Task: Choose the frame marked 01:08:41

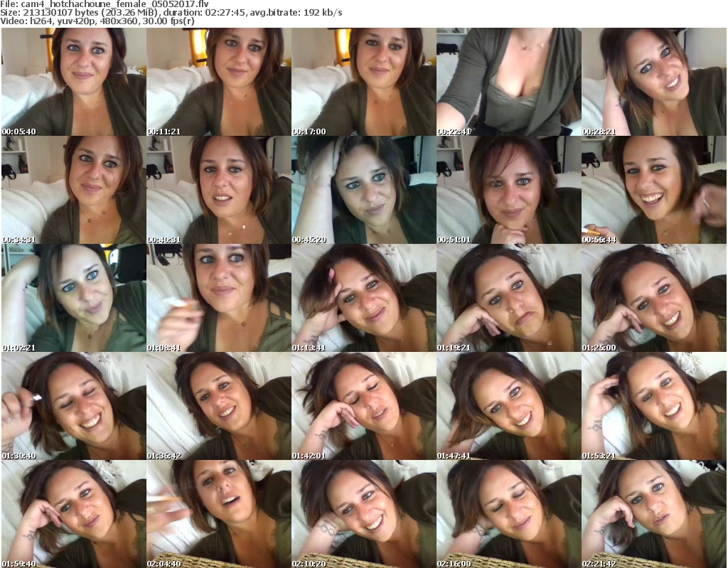Action: click(x=218, y=298)
